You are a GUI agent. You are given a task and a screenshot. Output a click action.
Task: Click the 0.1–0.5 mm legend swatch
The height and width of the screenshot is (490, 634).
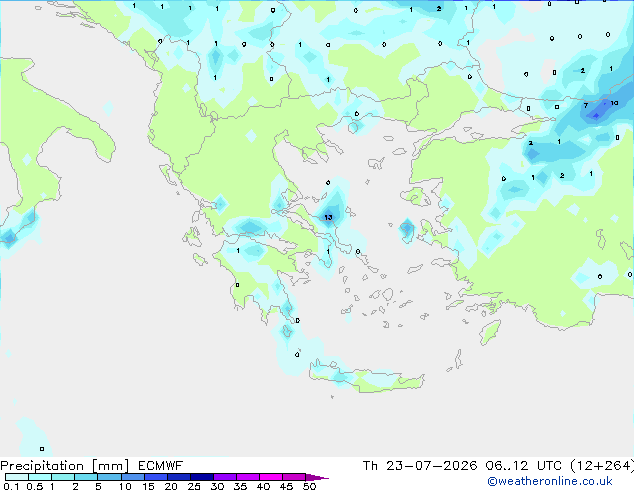(17, 477)
